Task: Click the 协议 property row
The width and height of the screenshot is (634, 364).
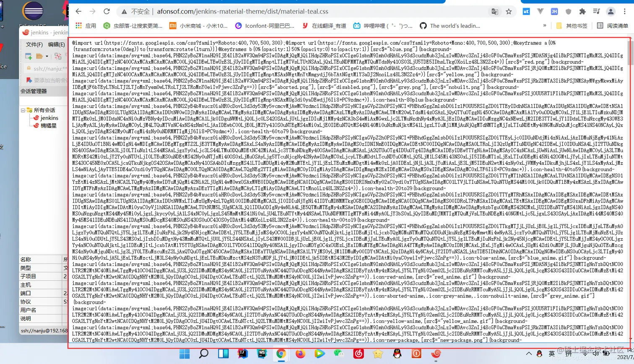Action: tap(44, 302)
